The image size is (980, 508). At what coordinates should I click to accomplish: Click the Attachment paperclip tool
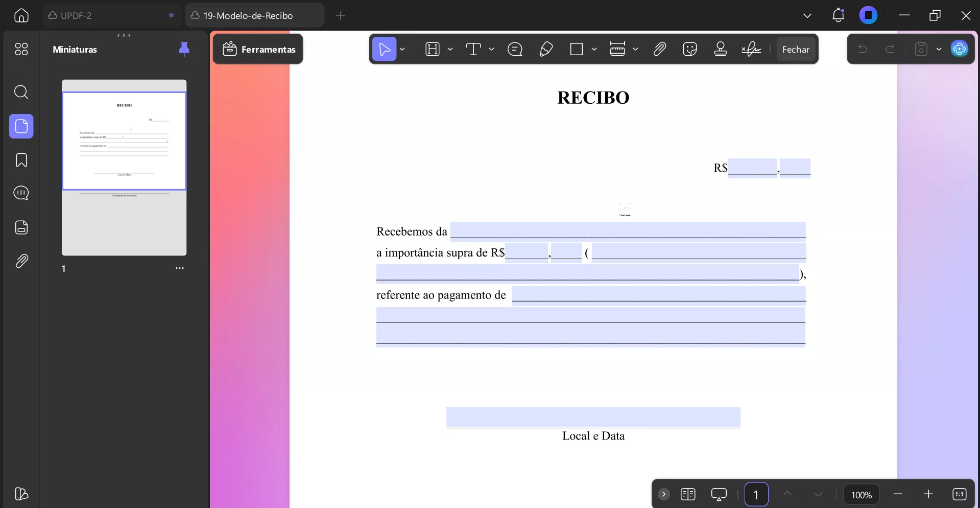click(x=659, y=49)
